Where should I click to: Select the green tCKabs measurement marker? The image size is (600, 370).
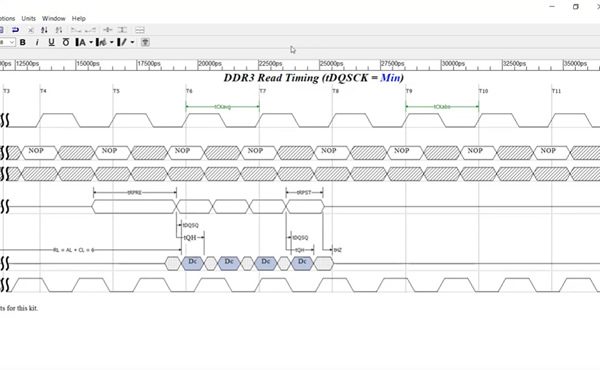[x=442, y=107]
